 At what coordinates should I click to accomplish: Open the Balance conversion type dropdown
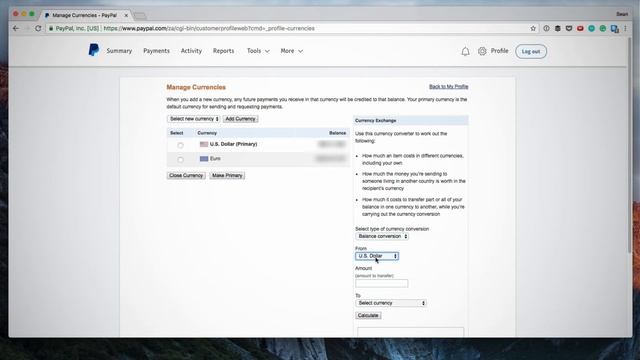click(382, 236)
